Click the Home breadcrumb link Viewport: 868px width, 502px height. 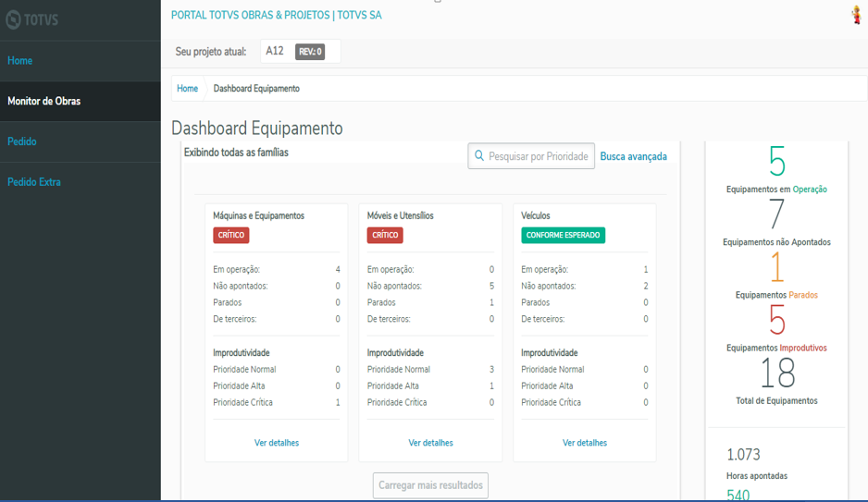tap(187, 89)
